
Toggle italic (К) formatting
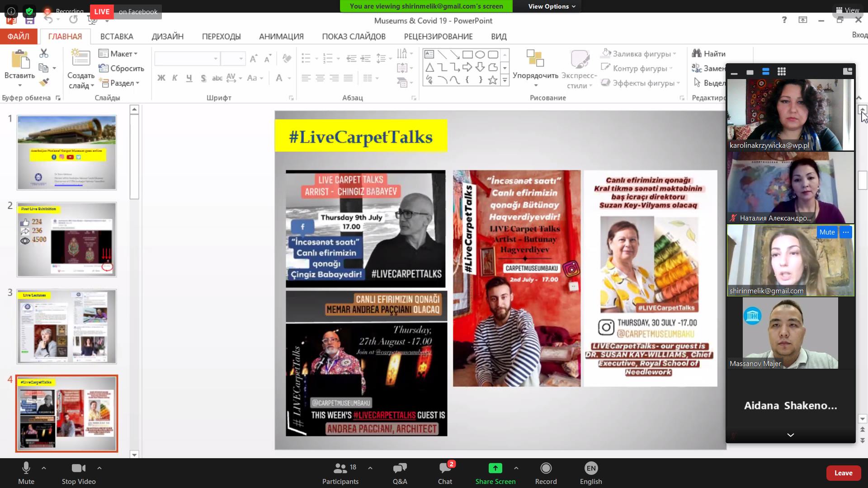[x=175, y=78]
